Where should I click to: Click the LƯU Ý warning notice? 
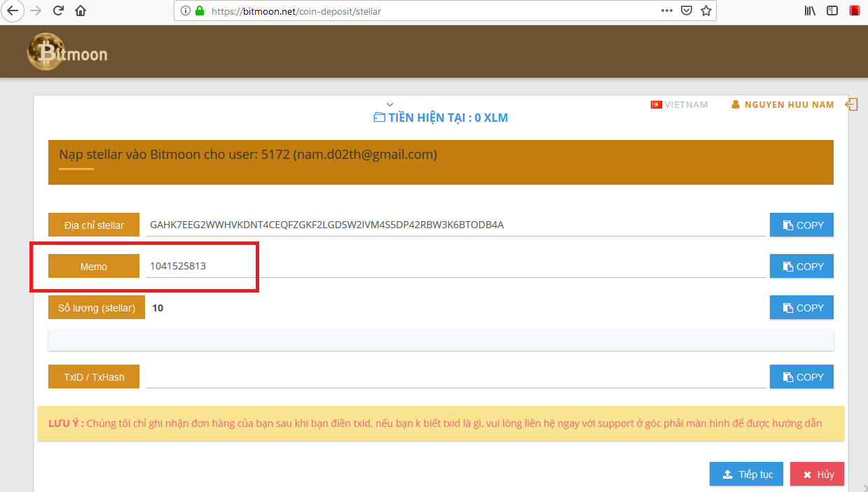pos(441,423)
